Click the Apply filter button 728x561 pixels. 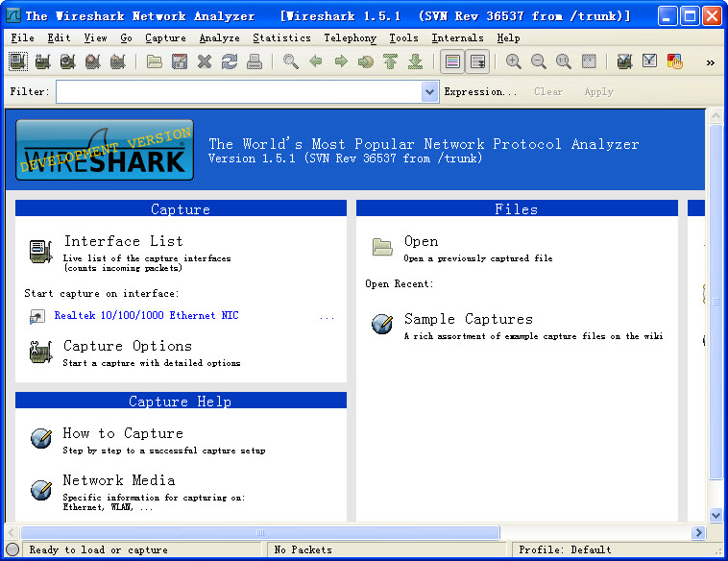tap(599, 91)
